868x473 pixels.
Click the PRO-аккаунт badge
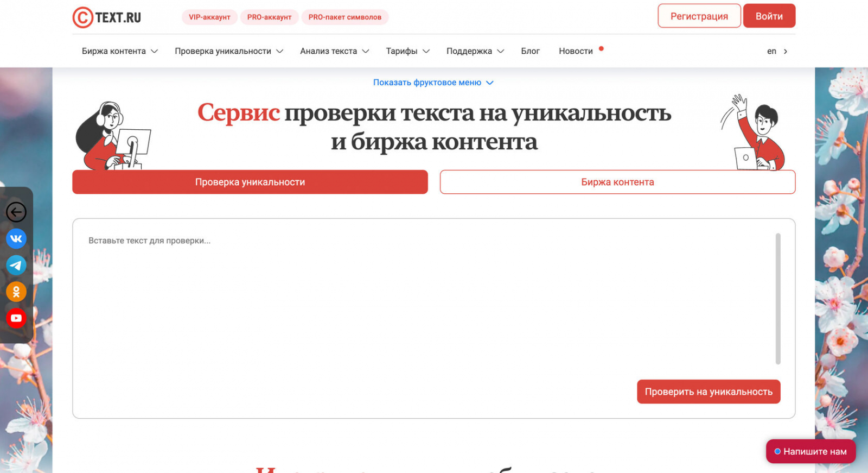tap(269, 17)
